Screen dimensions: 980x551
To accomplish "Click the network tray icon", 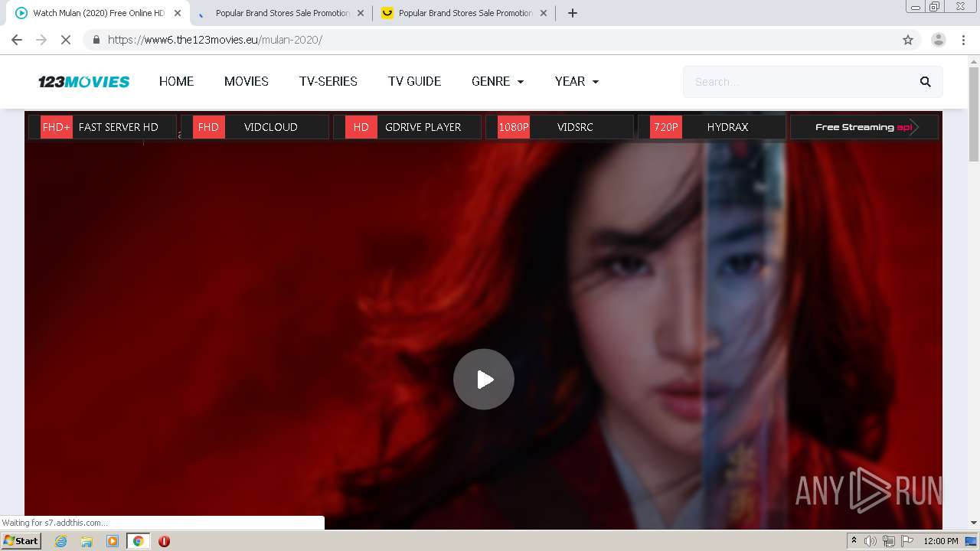I will (889, 541).
